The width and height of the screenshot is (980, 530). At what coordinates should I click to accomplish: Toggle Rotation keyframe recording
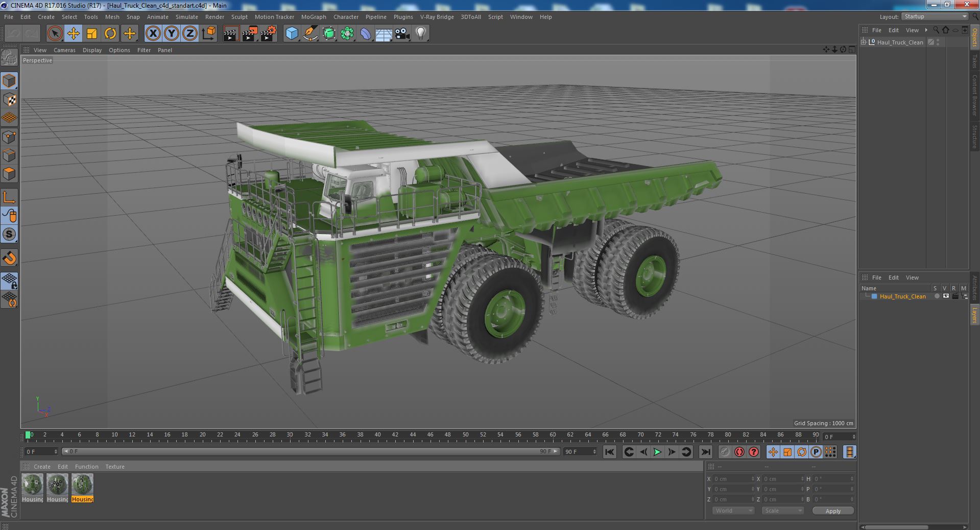tap(802, 452)
